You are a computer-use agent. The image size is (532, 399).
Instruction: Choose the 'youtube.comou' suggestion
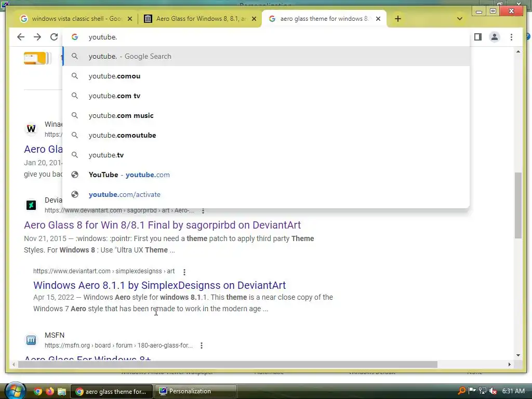[x=266, y=76]
